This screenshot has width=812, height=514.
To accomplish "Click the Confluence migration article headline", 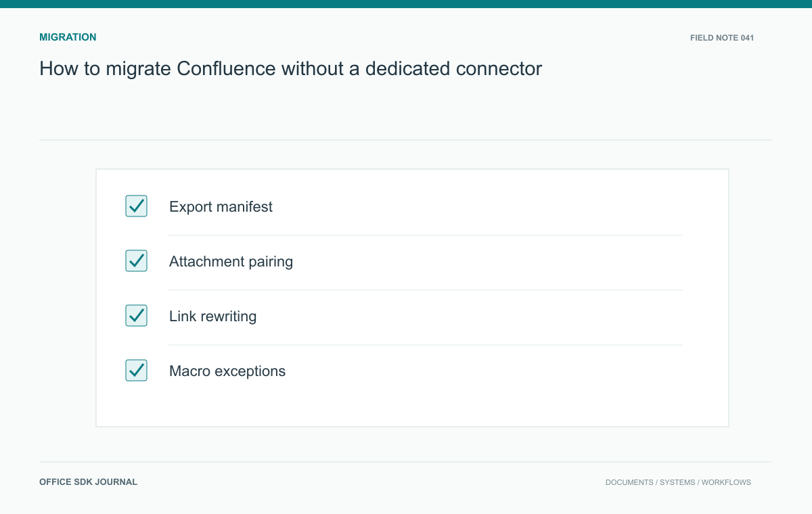I will (x=291, y=68).
